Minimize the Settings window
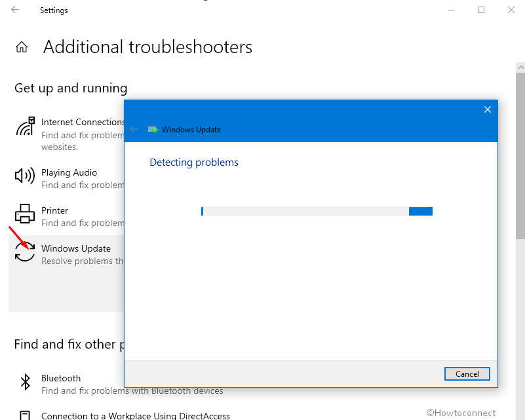Viewport: 525px width, 420px height. [x=451, y=10]
